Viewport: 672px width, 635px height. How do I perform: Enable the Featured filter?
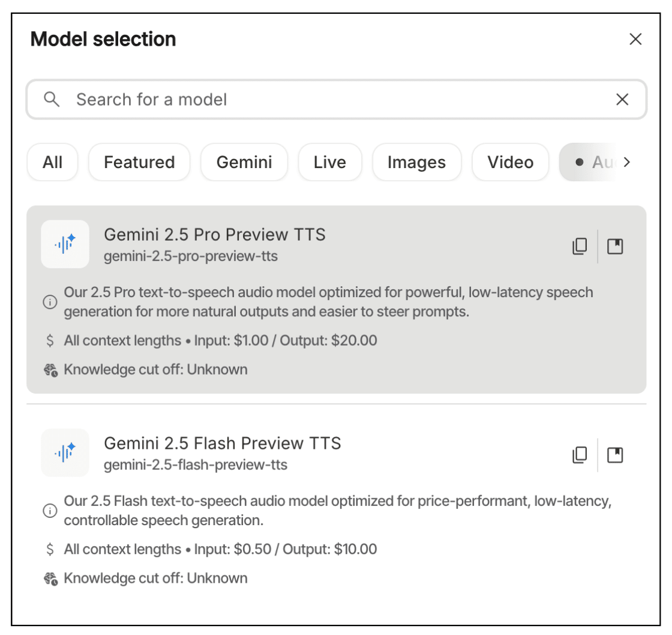coord(139,161)
